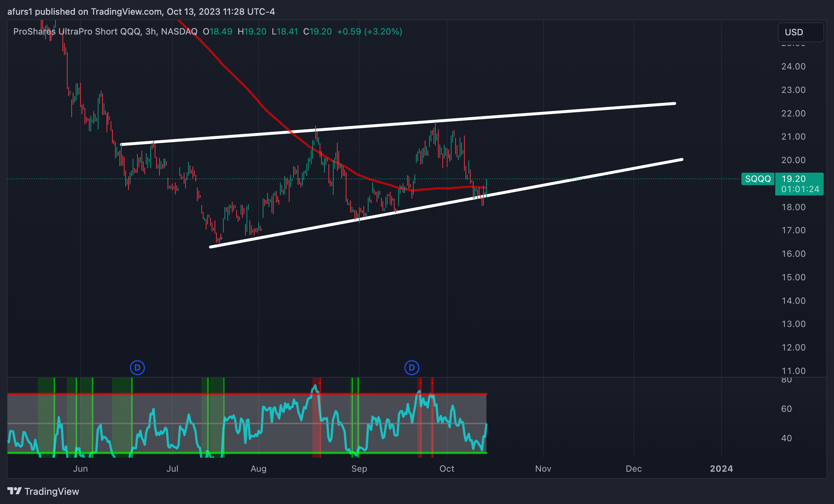834x504 pixels.
Task: Click the Jul label on time axis
Action: click(x=172, y=469)
